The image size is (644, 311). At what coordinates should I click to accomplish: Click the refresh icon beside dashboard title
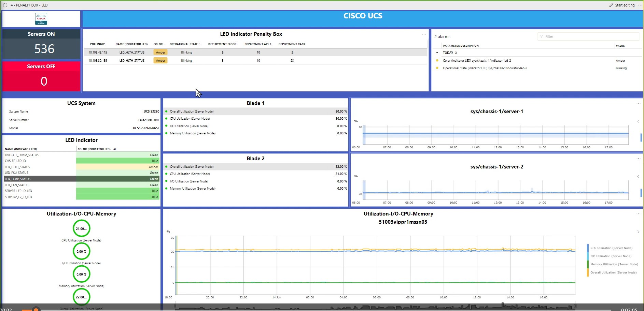[5, 5]
